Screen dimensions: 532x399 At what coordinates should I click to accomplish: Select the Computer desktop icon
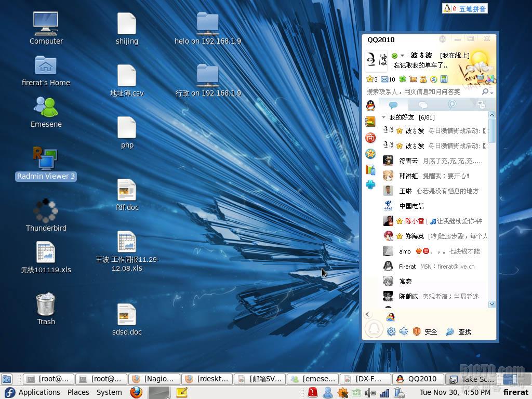(x=46, y=29)
